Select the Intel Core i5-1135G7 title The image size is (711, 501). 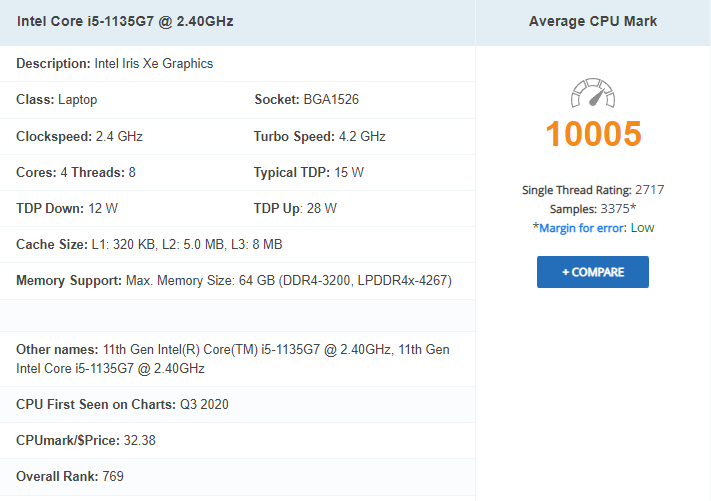tap(125, 21)
